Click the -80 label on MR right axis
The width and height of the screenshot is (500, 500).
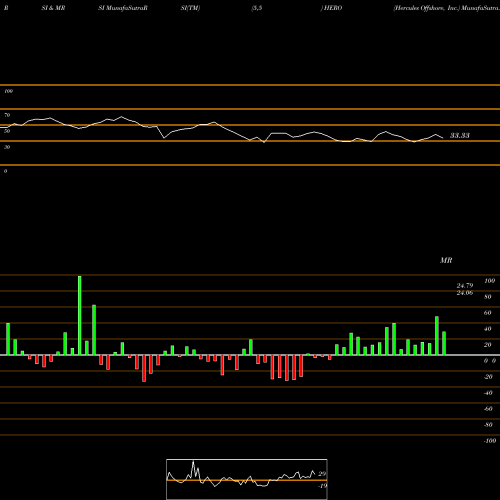point(488,425)
